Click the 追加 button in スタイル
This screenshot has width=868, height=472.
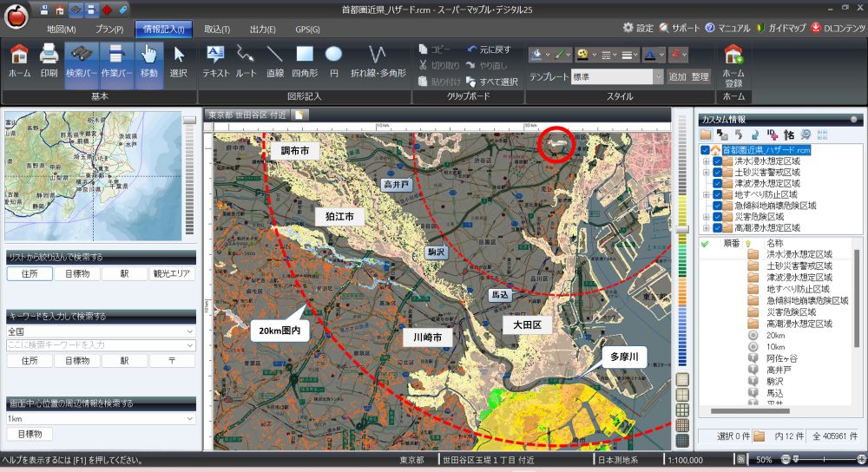677,76
